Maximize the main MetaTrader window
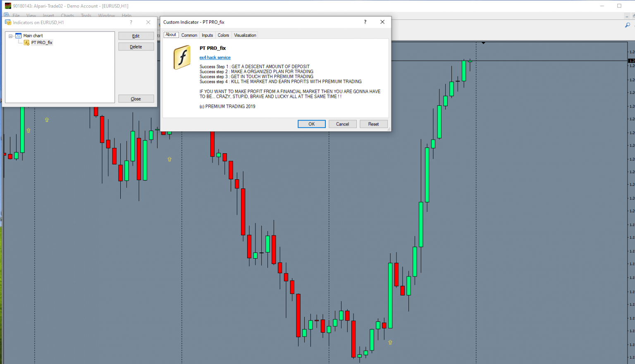635x364 pixels. pos(619,6)
